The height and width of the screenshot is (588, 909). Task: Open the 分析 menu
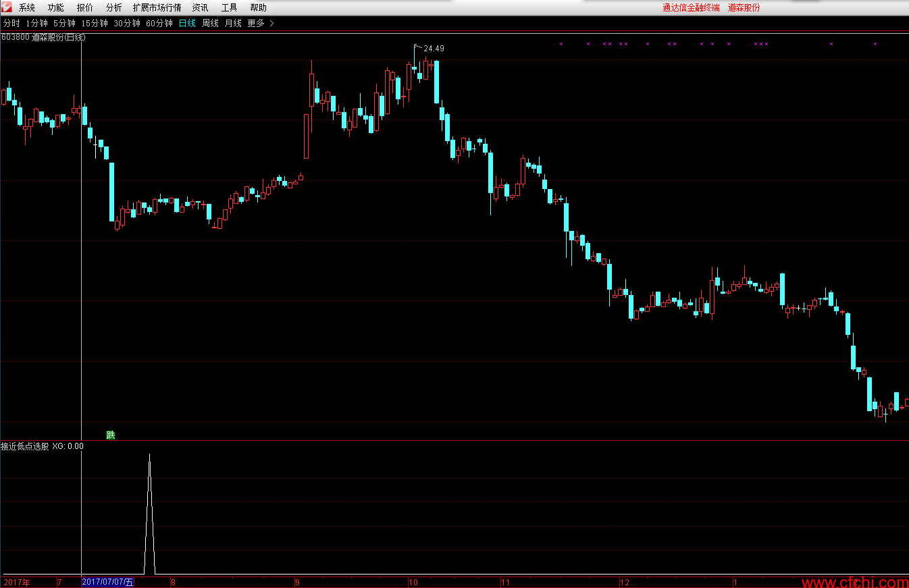[x=114, y=8]
